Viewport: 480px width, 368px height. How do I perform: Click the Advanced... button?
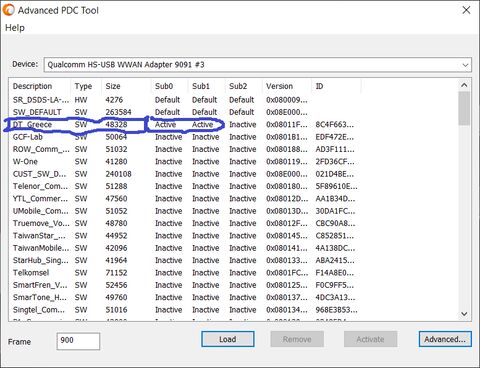[445, 339]
